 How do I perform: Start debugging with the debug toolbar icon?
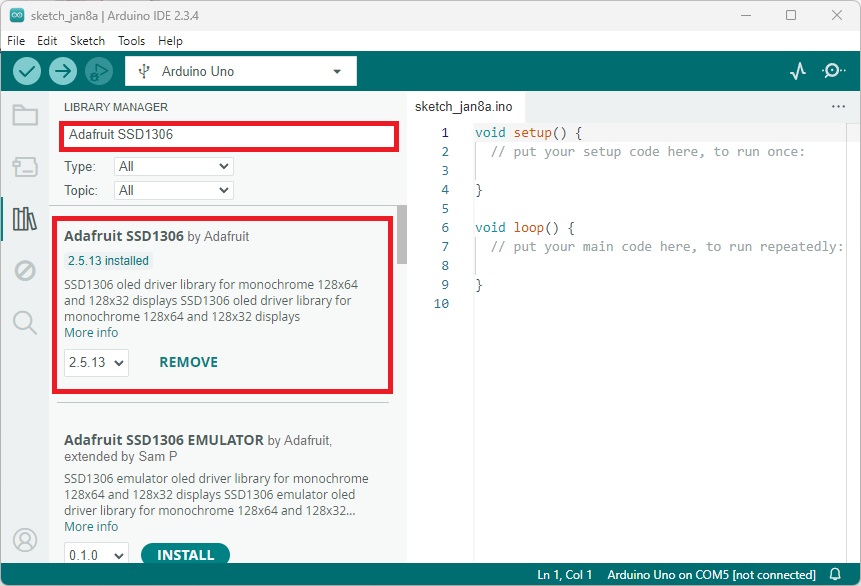[x=97, y=71]
